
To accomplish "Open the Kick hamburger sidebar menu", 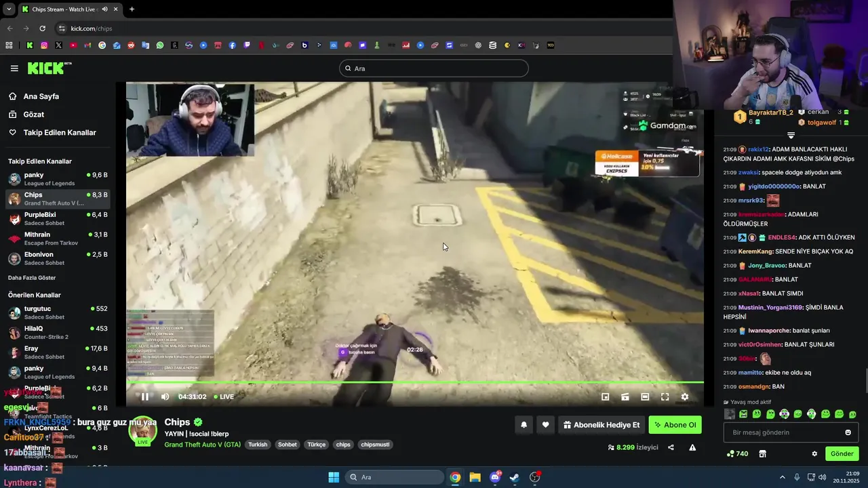I will (14, 68).
